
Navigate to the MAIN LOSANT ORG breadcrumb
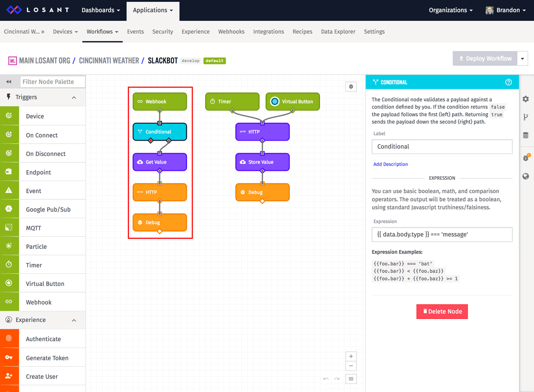(44, 60)
